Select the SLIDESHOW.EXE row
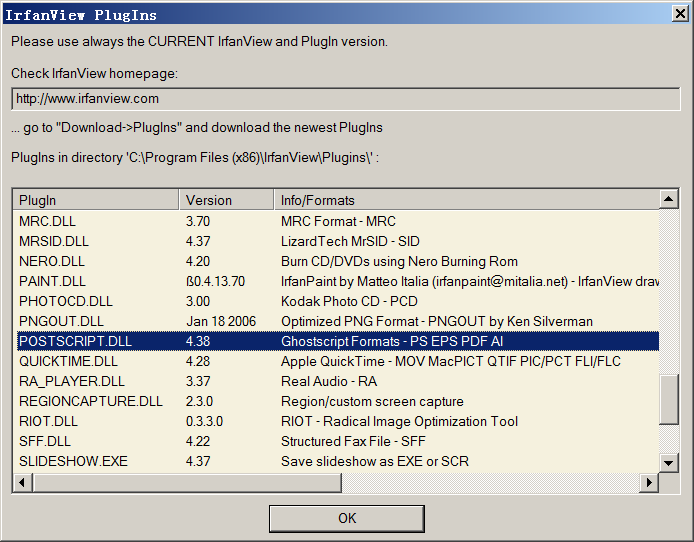 (338, 461)
